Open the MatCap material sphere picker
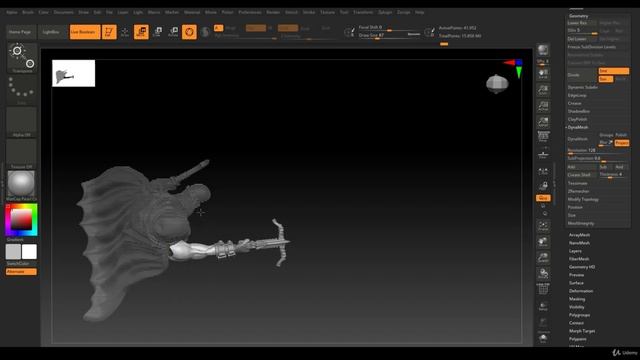The image size is (640, 360). tap(22, 185)
